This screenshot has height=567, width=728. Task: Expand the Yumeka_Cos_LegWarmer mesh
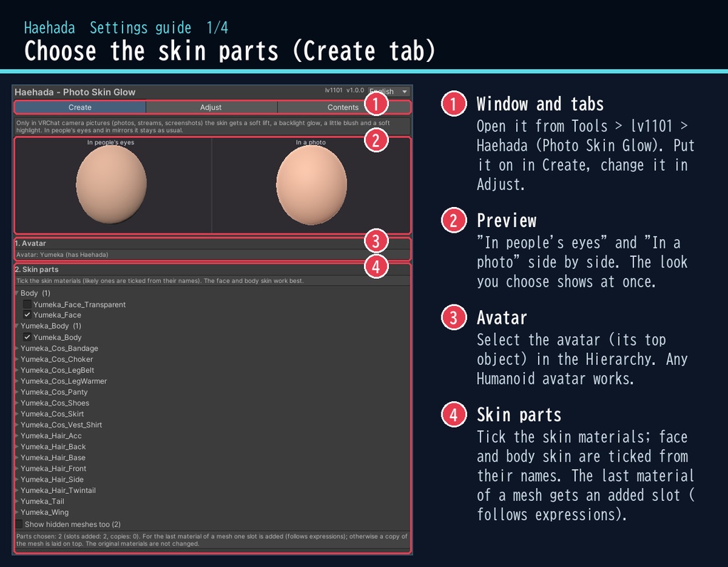[17, 381]
